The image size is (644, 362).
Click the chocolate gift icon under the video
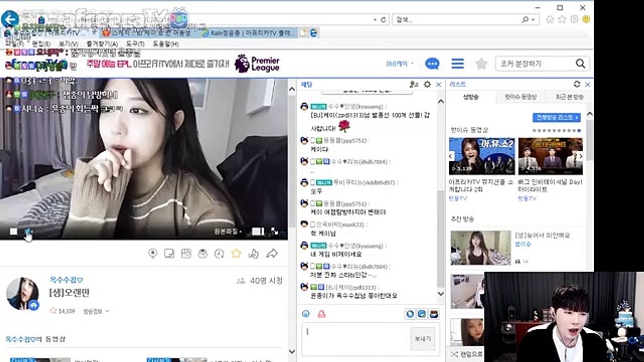pos(186,253)
